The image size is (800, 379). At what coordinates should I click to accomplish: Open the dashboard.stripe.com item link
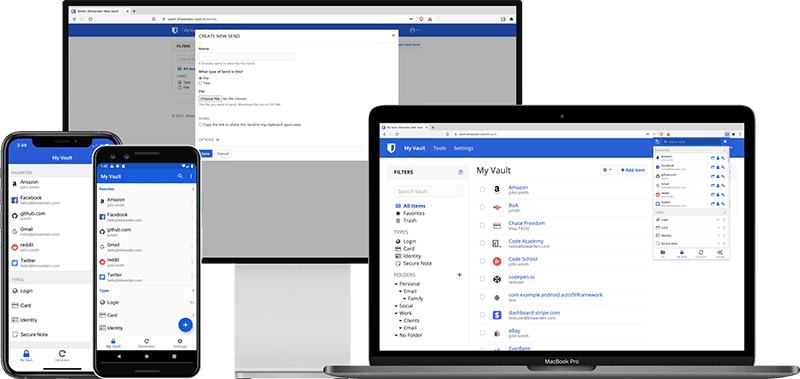coord(534,313)
